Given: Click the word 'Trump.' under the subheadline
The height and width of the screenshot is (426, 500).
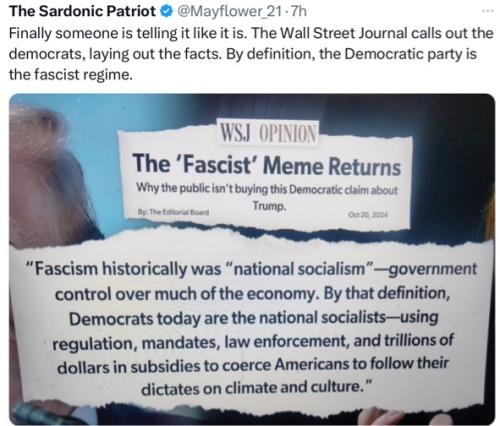Looking at the screenshot, I should (269, 206).
